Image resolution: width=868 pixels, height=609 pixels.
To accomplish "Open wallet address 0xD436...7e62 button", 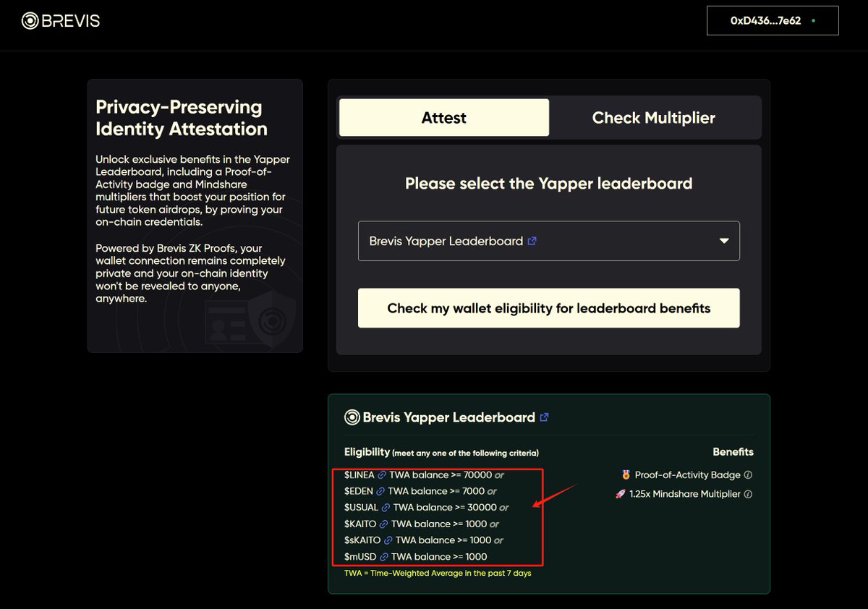I will [773, 21].
